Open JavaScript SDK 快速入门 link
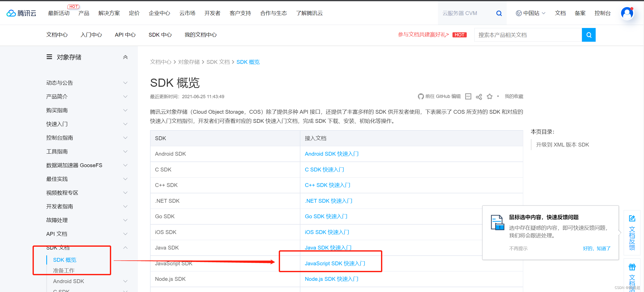The image size is (644, 292). click(335, 264)
